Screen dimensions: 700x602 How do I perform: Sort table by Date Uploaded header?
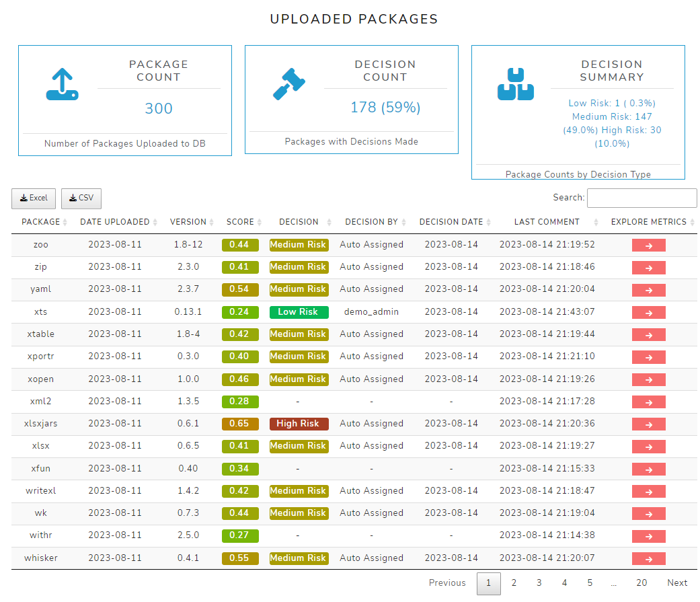click(x=115, y=222)
